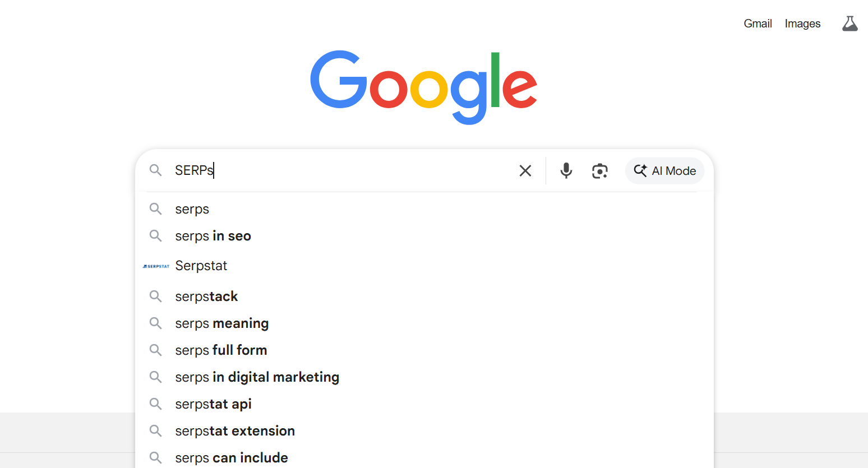
Task: Click the AI Mode button
Action: [664, 170]
